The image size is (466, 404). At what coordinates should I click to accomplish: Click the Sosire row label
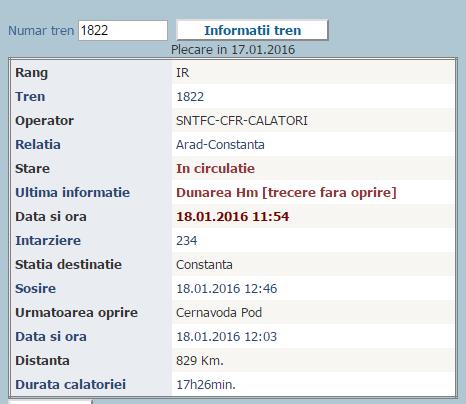(x=36, y=289)
